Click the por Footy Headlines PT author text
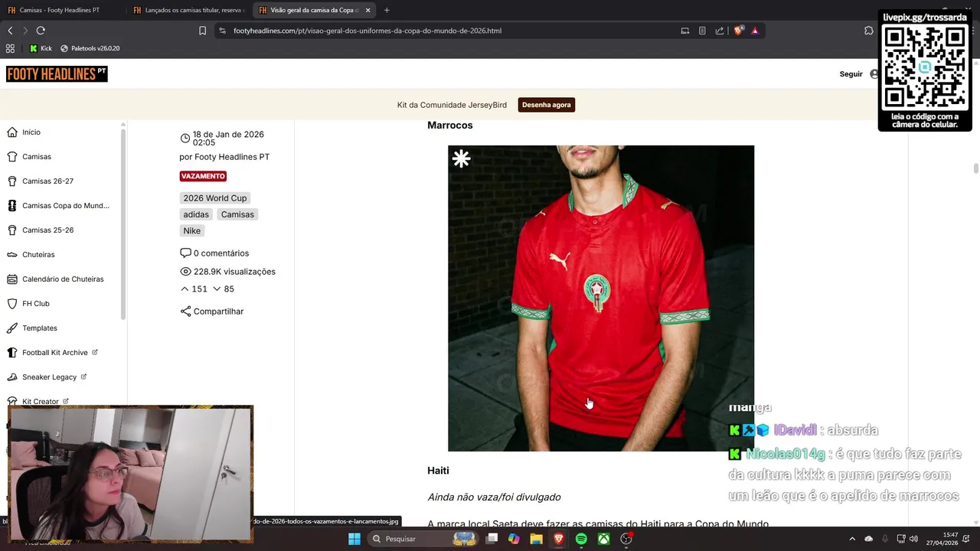The image size is (980, 551). click(x=224, y=157)
